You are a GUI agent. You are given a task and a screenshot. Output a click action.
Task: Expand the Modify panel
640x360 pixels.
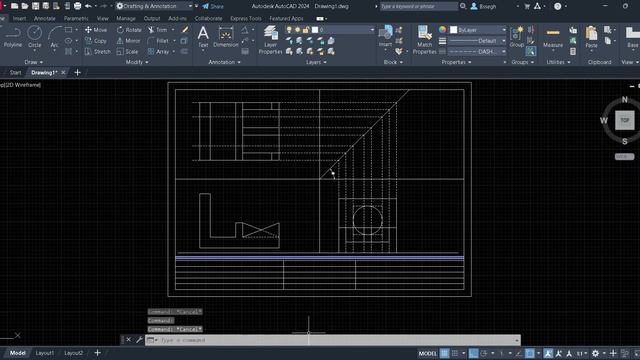click(x=137, y=62)
